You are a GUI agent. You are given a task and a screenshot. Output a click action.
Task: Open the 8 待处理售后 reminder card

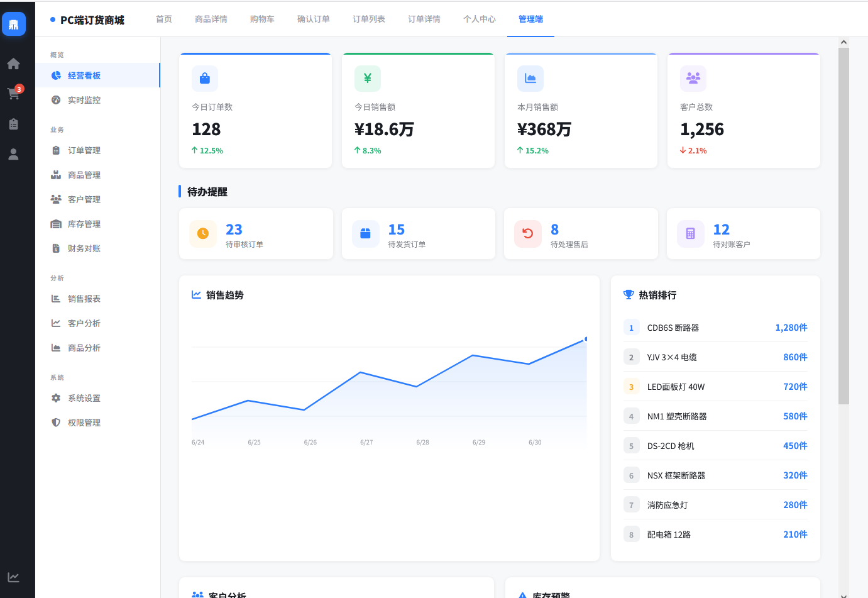pos(581,234)
